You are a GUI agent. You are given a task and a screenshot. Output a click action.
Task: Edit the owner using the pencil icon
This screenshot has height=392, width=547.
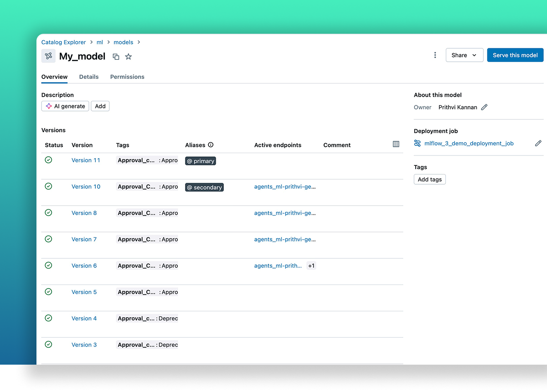pos(484,107)
